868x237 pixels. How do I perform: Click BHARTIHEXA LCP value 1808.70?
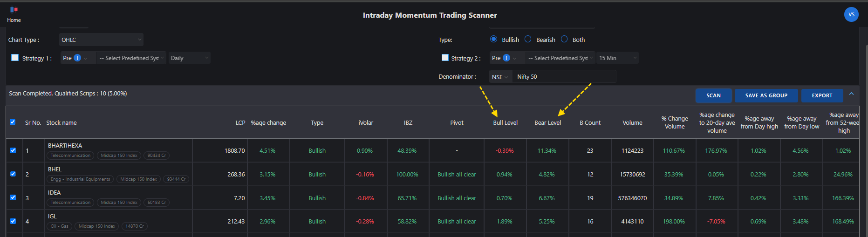click(x=235, y=151)
